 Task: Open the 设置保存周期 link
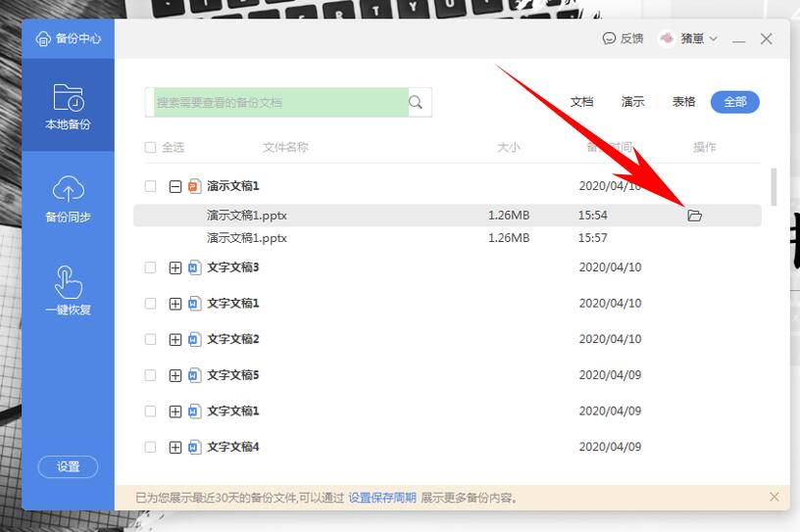coord(382,498)
